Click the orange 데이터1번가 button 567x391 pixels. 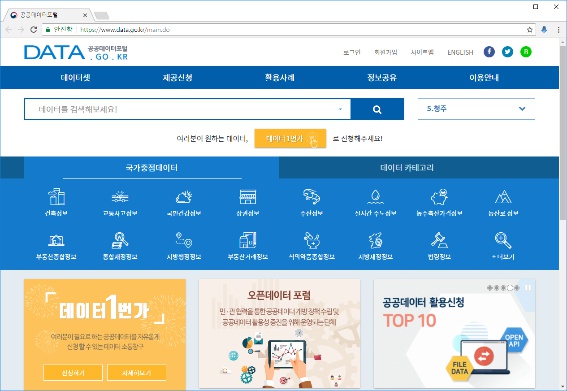(x=290, y=139)
